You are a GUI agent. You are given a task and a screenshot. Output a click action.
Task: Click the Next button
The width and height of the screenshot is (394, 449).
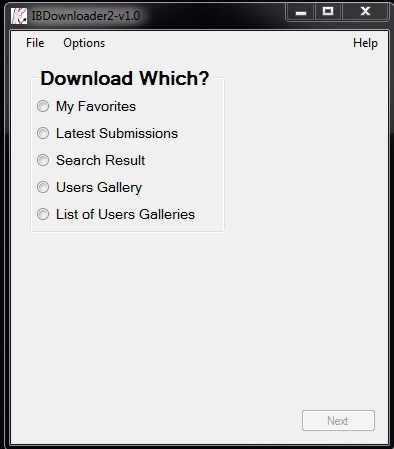338,421
